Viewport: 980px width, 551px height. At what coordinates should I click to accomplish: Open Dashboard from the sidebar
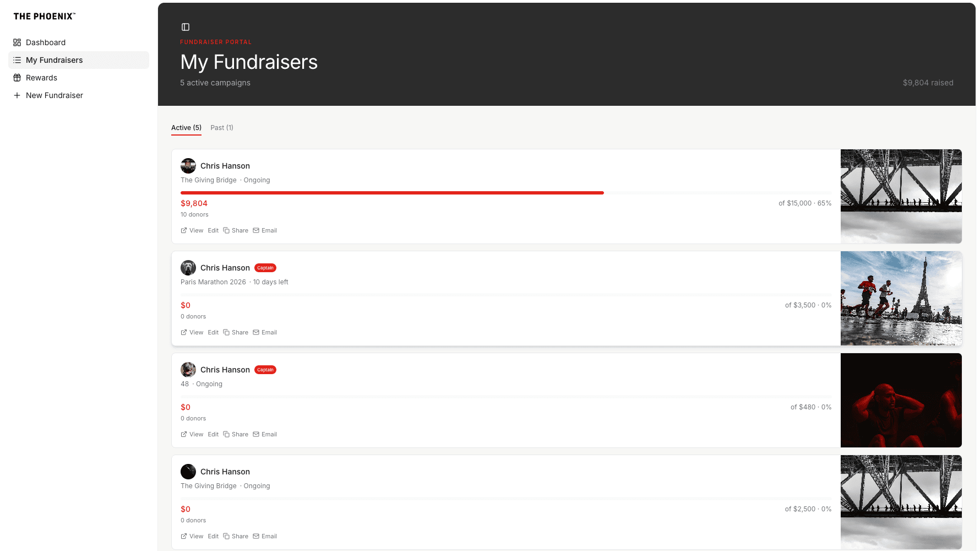tap(46, 42)
